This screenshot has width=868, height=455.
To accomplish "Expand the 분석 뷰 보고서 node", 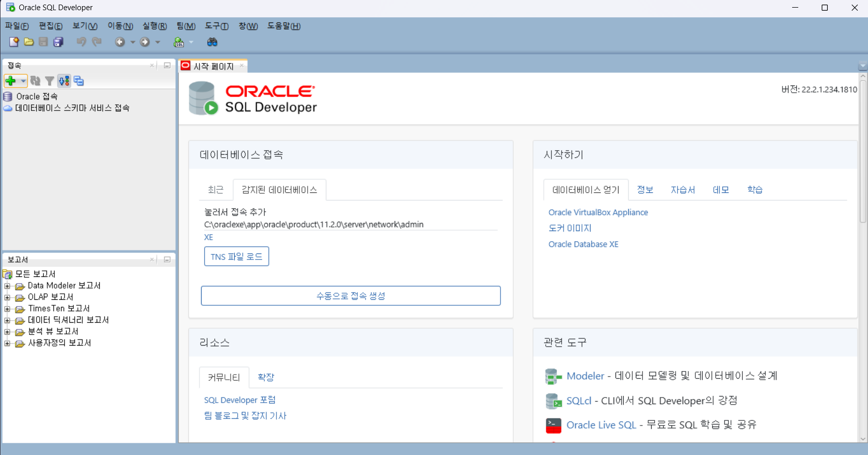I will pyautogui.click(x=7, y=332).
